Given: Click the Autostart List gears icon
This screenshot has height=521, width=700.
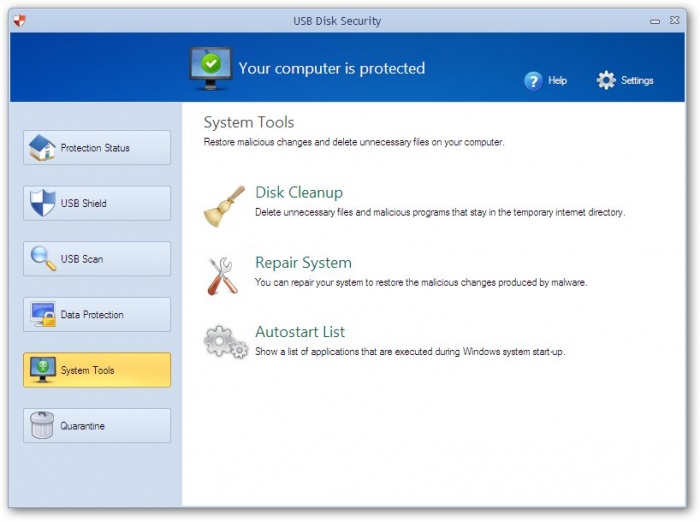Looking at the screenshot, I should point(225,342).
